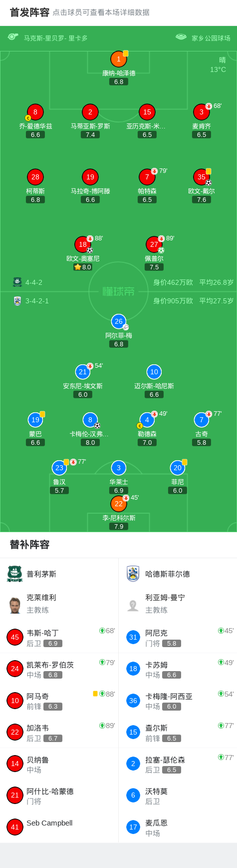Viewport: 237px width, 868px height.
Task: Click coach 克莱维利 photo thumbnail
Action: tap(14, 605)
